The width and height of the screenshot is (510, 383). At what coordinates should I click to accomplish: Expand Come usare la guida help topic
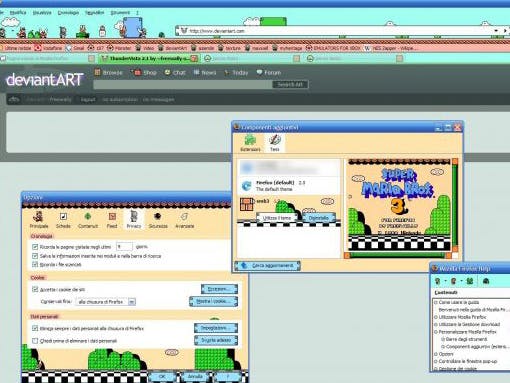[435, 302]
